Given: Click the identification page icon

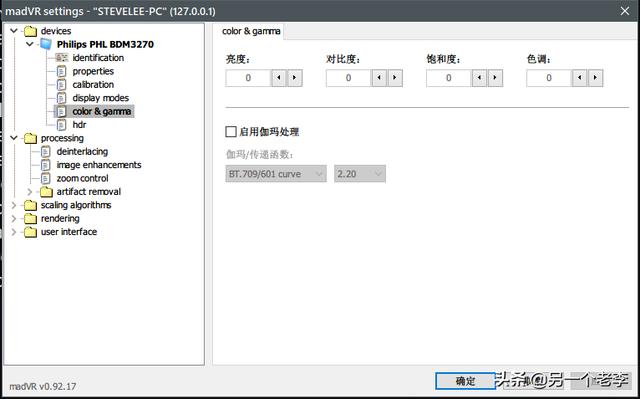Looking at the screenshot, I should pos(61,58).
